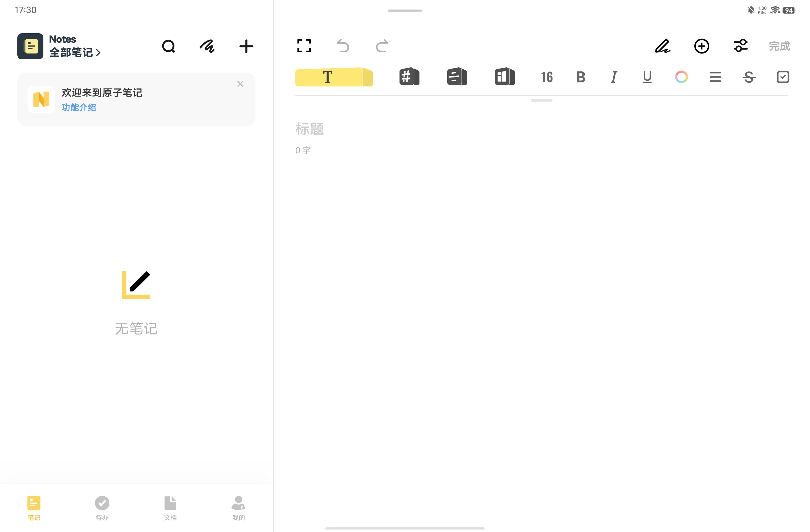The image size is (810, 532).
Task: Open the circled plus insert menu
Action: 702,46
